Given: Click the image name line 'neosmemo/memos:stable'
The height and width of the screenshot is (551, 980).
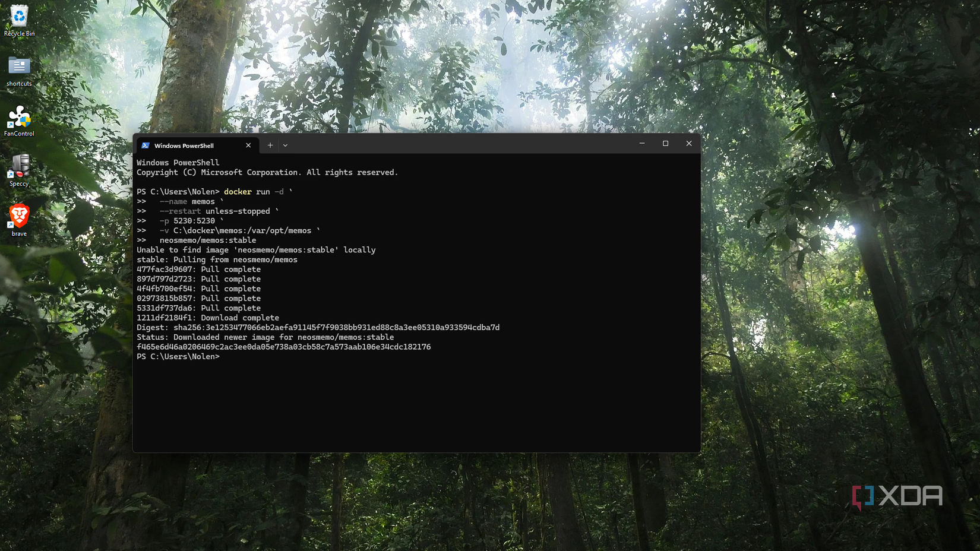Looking at the screenshot, I should pos(208,240).
